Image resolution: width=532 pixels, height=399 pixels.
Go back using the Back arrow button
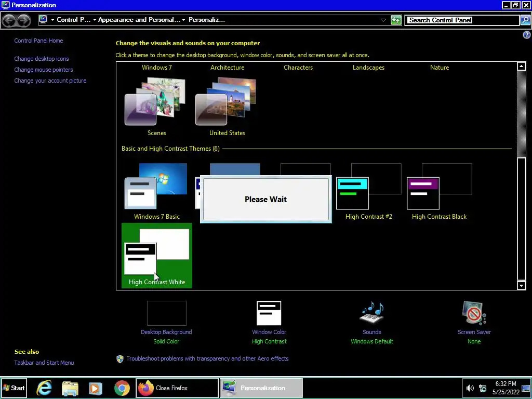click(x=9, y=20)
